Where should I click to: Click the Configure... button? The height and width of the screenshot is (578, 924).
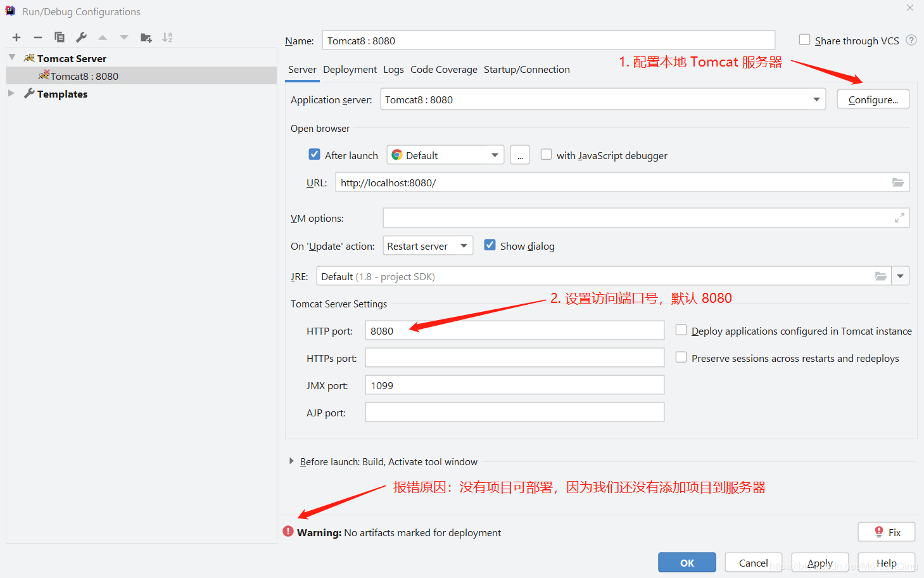pos(873,100)
